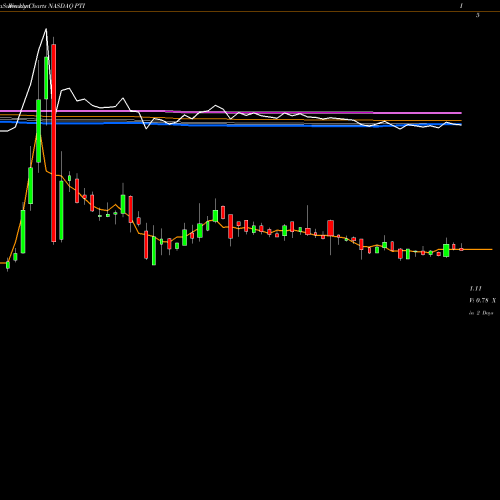The height and width of the screenshot is (500, 500).
Task: Click the magenta horizontal moving average line
Action: point(231,112)
